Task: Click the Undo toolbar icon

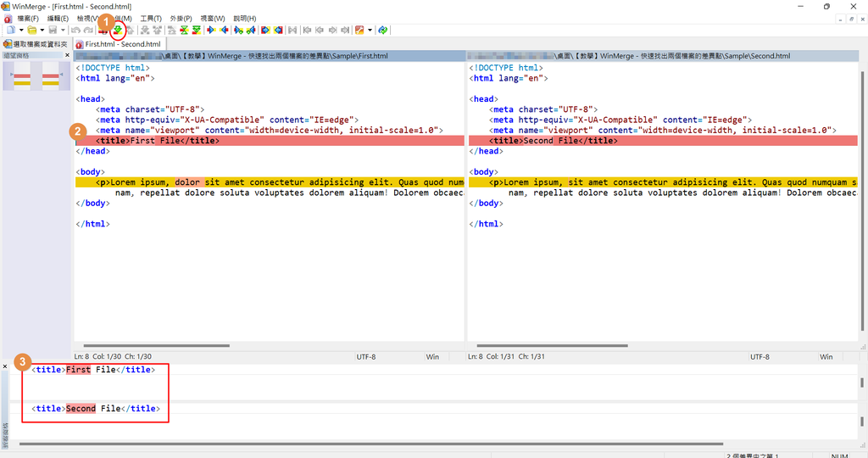Action: (x=75, y=31)
